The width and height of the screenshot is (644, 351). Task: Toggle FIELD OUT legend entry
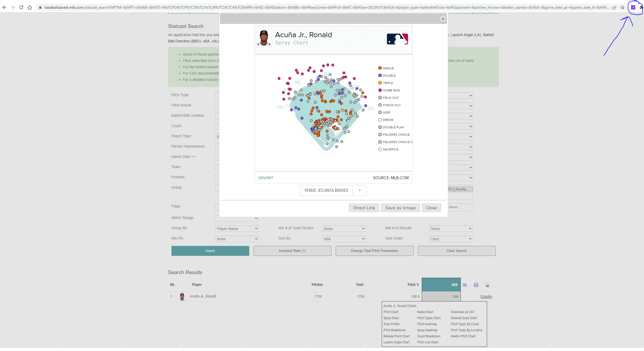390,98
